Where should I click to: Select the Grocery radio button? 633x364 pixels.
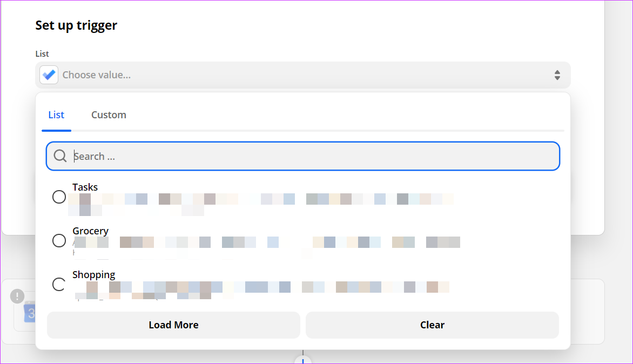click(59, 240)
